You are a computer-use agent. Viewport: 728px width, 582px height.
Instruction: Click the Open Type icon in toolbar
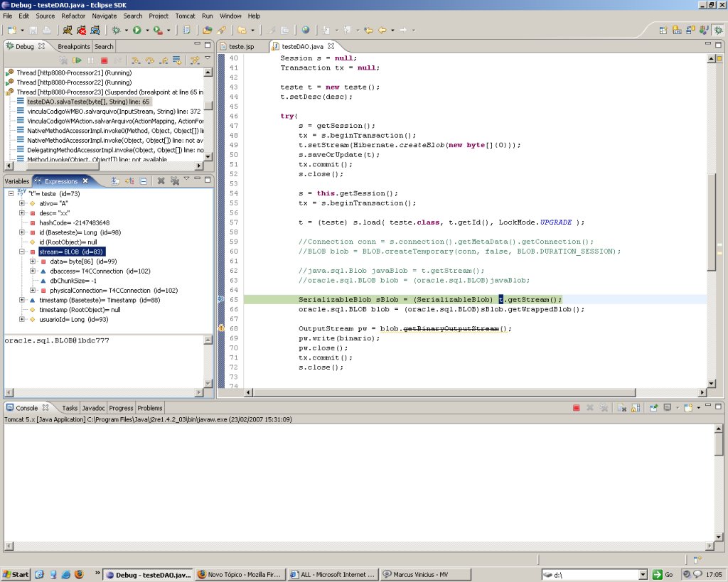tap(208, 30)
